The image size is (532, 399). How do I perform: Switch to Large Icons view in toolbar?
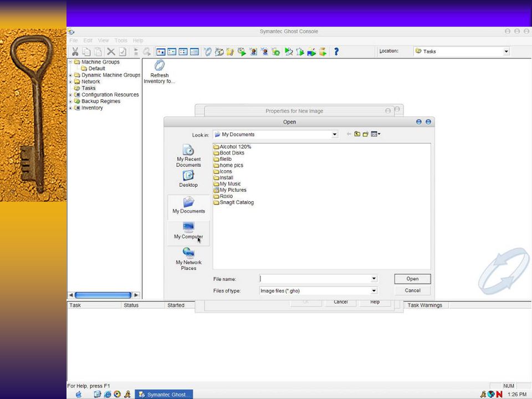pyautogui.click(x=161, y=52)
